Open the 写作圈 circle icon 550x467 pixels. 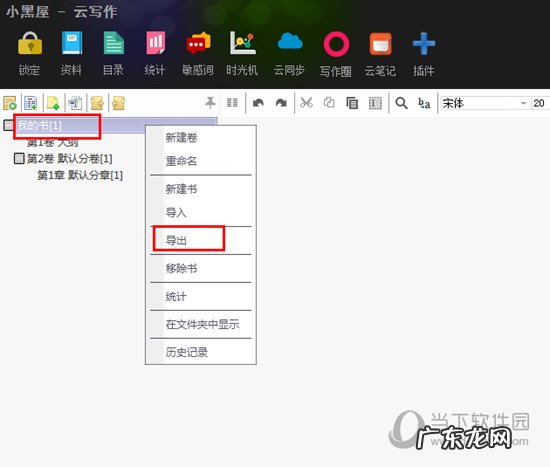[x=336, y=44]
